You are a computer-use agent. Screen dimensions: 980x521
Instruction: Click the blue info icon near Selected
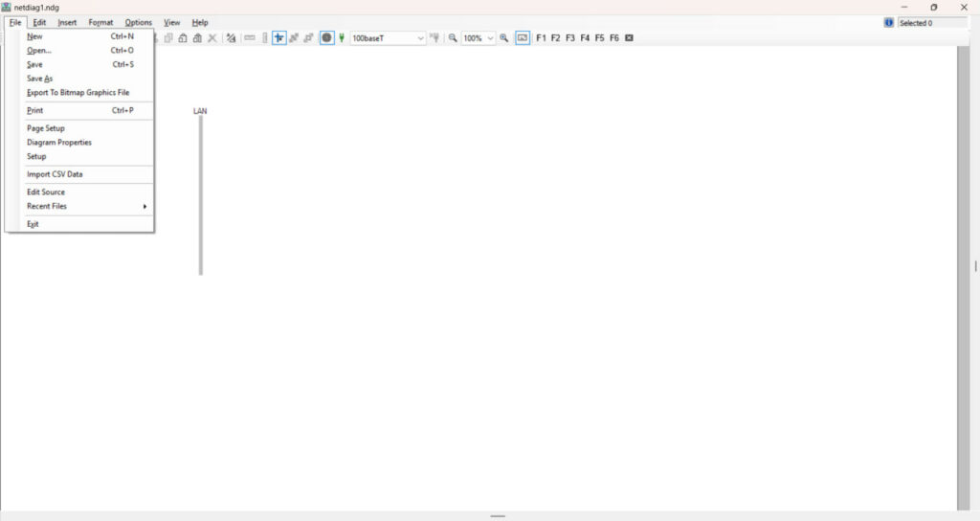pyautogui.click(x=889, y=23)
